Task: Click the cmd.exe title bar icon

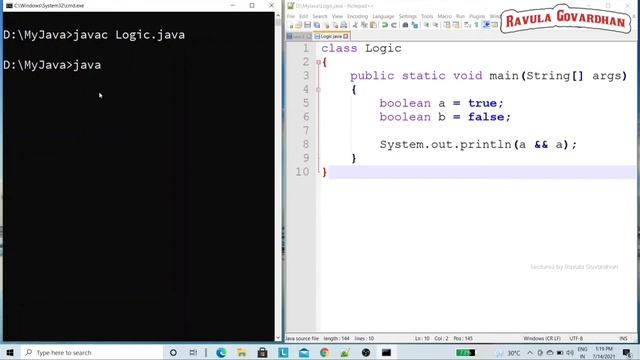Action: [9, 5]
